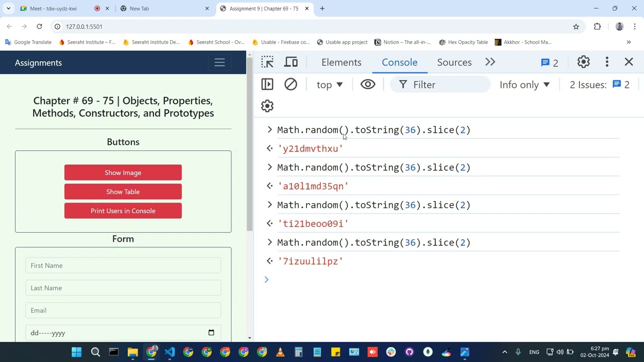The width and height of the screenshot is (644, 362).
Task: Open the Usable app project bookmark
Action: 342,42
